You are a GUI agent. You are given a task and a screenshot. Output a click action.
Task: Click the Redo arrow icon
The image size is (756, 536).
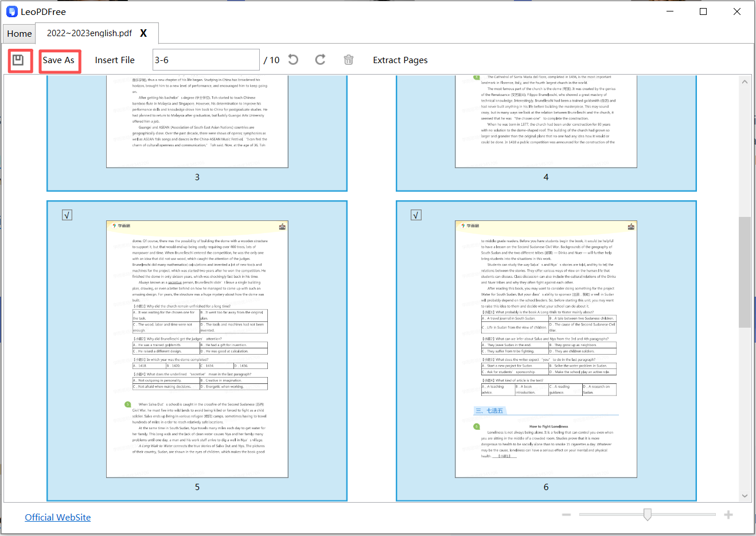pyautogui.click(x=320, y=60)
